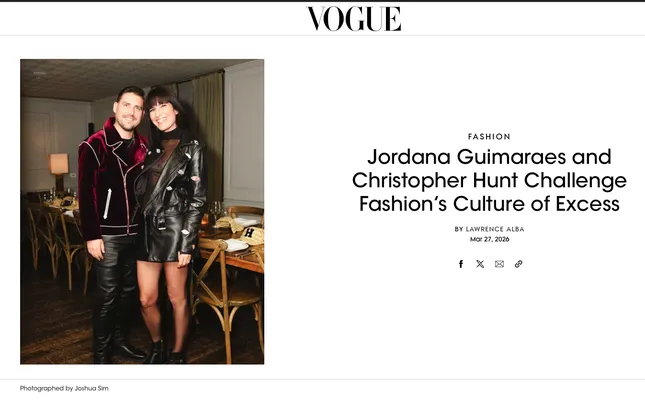Open author Lawrence Alba's page
This screenshot has width=645, height=411.
495,229
